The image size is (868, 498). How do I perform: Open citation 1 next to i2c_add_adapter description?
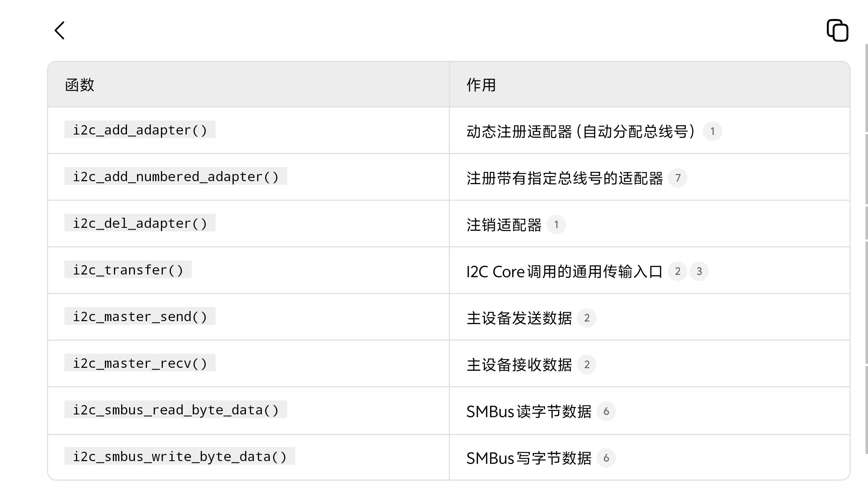click(713, 132)
